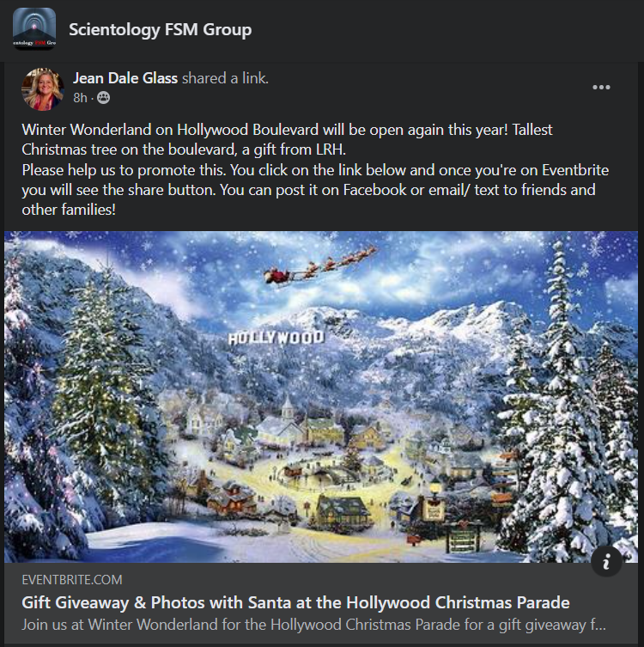Image resolution: width=644 pixels, height=647 pixels.
Task: Click the Scientology FSM Group title
Action: point(160,30)
